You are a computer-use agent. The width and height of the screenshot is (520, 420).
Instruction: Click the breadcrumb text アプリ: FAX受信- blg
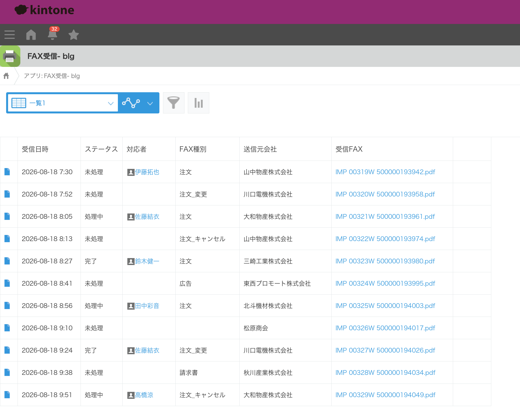[x=52, y=76]
